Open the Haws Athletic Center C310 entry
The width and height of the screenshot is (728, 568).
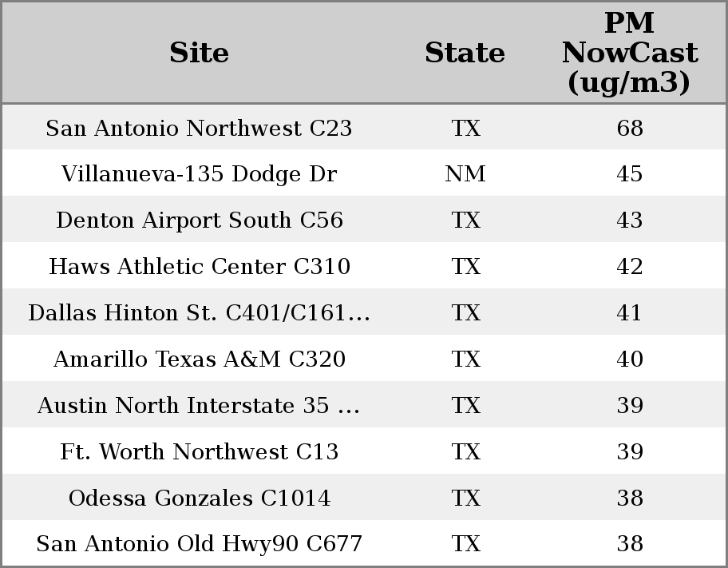tap(199, 267)
